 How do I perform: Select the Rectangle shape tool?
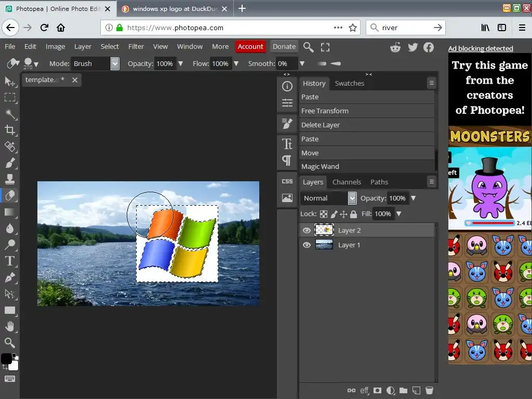tap(9, 310)
